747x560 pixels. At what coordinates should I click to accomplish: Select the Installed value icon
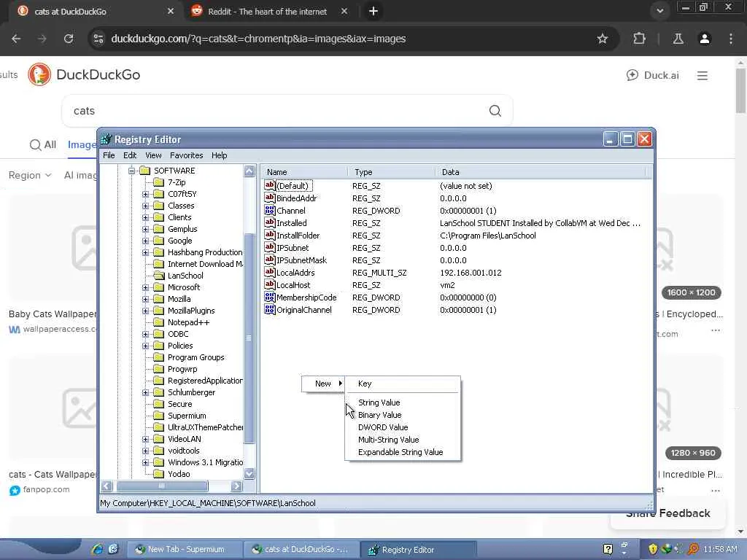[270, 223]
